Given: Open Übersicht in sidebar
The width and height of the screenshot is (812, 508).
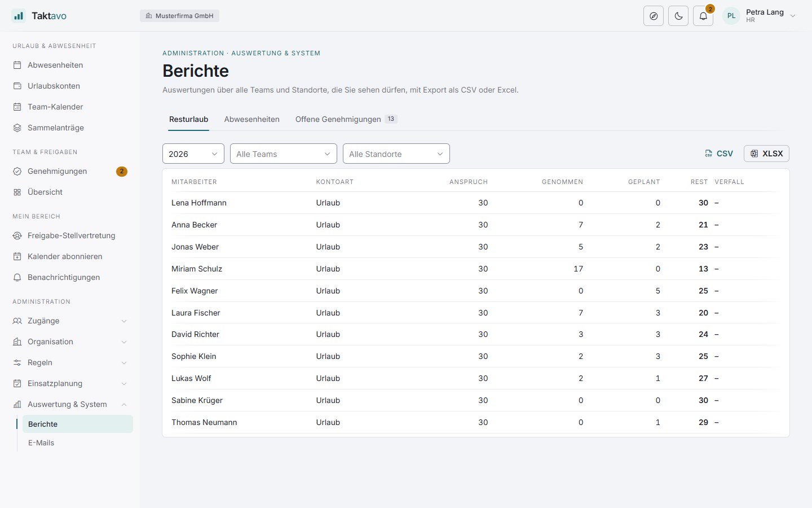Looking at the screenshot, I should (70, 192).
